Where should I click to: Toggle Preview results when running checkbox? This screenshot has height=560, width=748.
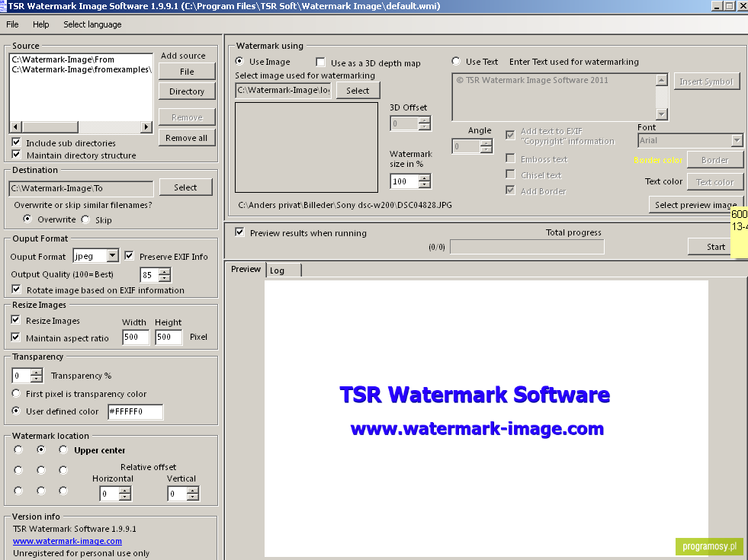click(x=239, y=232)
